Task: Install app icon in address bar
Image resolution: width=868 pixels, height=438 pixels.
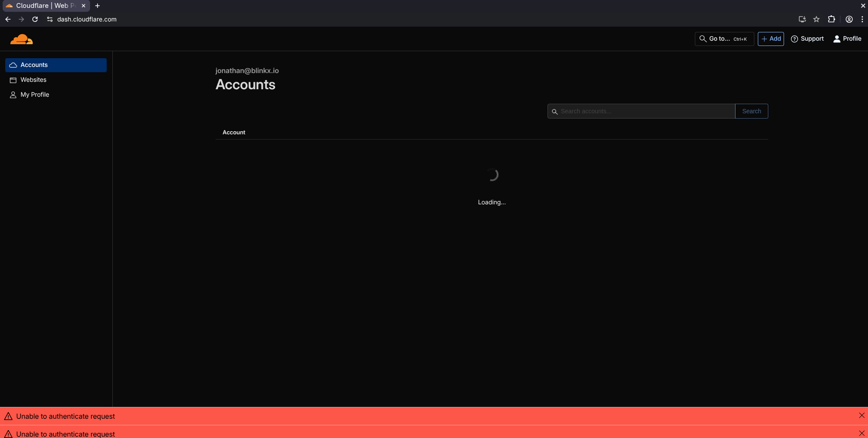Action: click(802, 19)
